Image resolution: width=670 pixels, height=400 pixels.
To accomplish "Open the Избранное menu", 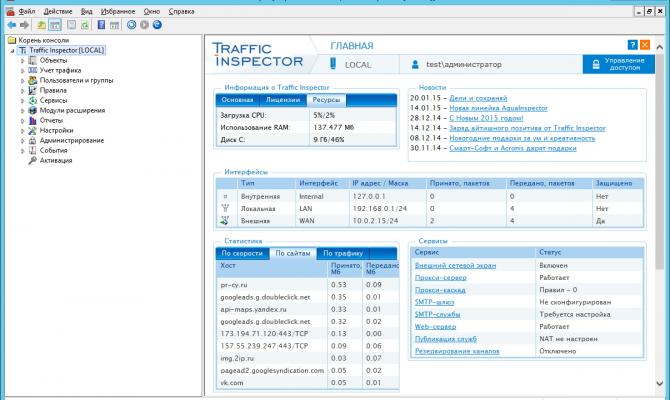I will 118,12.
